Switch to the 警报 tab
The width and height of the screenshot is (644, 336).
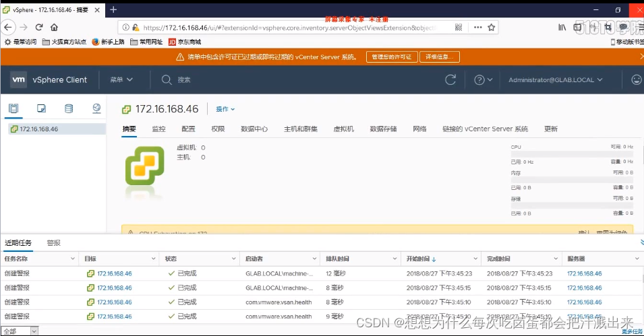point(54,243)
